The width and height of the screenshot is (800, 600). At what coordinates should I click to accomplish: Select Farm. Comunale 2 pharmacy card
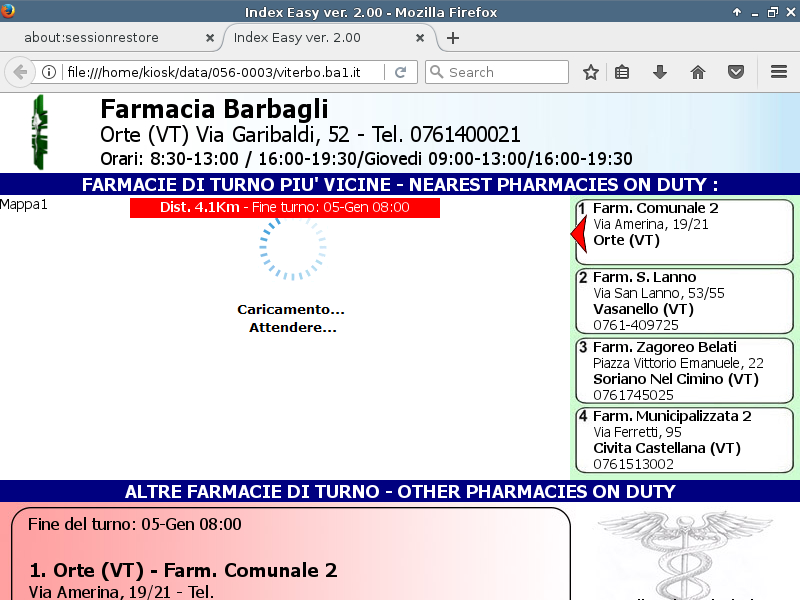tap(684, 232)
